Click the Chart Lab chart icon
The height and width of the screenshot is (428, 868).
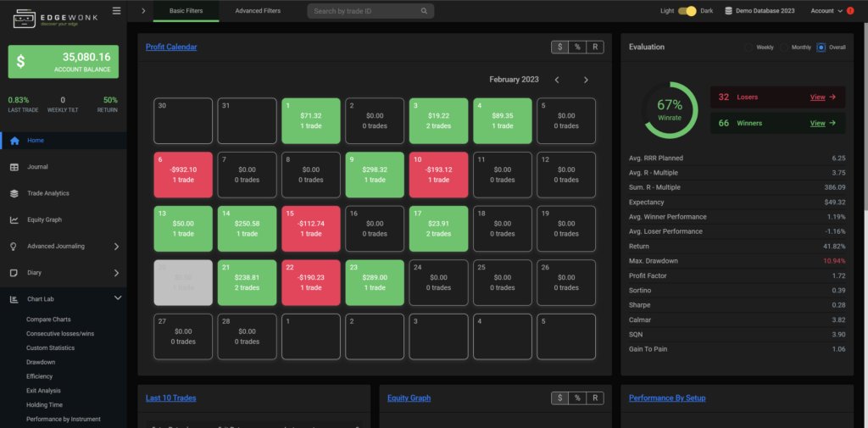tap(14, 299)
